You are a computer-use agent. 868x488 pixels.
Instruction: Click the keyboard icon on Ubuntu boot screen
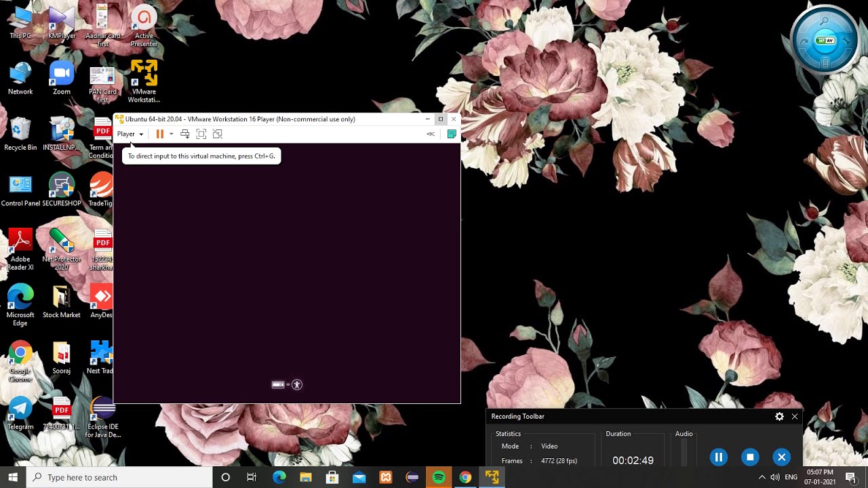(x=278, y=385)
